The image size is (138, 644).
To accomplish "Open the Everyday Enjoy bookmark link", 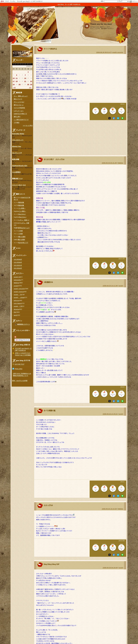I will [x=18, y=134].
